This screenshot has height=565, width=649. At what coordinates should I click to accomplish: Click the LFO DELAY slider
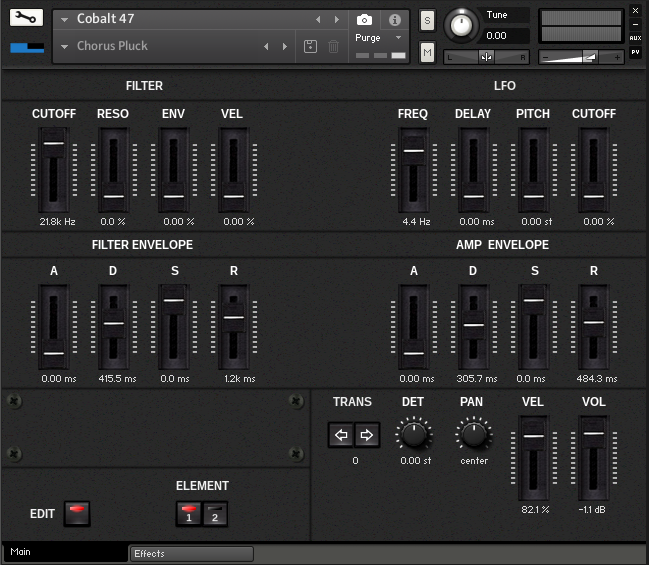pyautogui.click(x=474, y=170)
